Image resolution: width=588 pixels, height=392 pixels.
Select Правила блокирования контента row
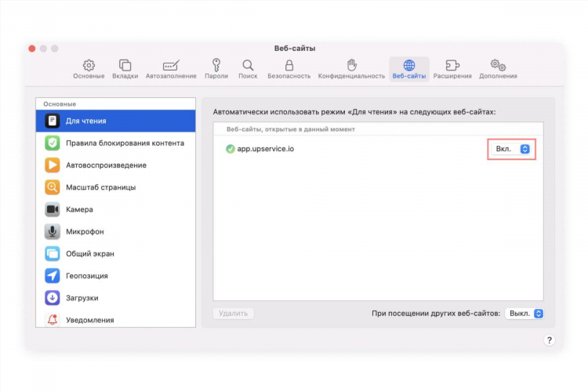(115, 143)
